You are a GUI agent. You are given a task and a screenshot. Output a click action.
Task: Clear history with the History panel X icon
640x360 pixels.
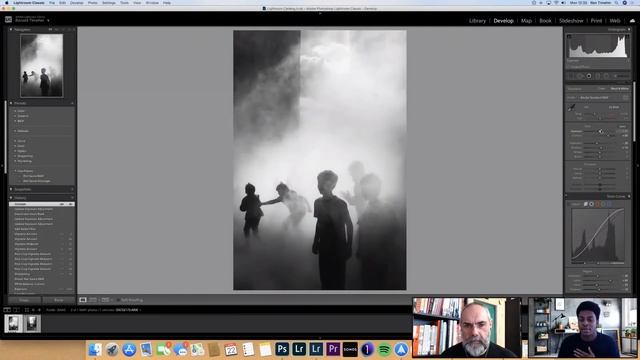tap(72, 198)
